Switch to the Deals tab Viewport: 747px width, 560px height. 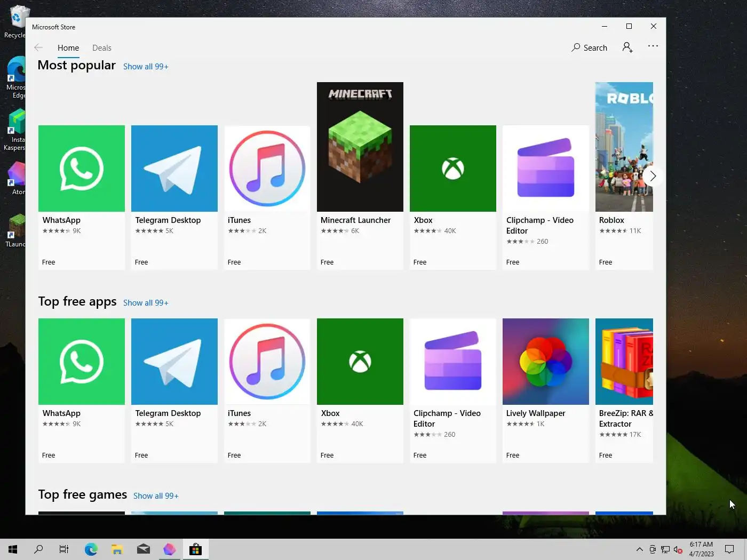pyautogui.click(x=102, y=48)
